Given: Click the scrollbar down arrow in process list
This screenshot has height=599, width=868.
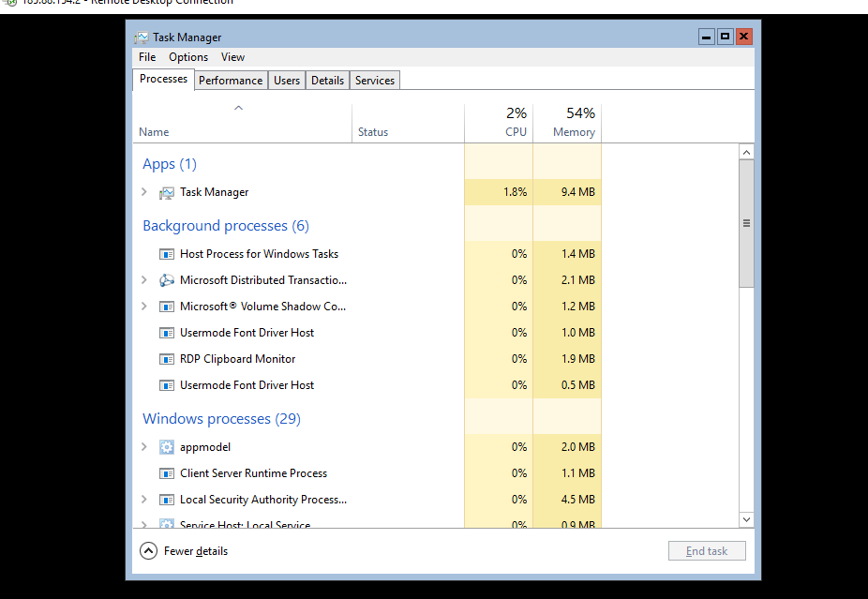Looking at the screenshot, I should [746, 519].
